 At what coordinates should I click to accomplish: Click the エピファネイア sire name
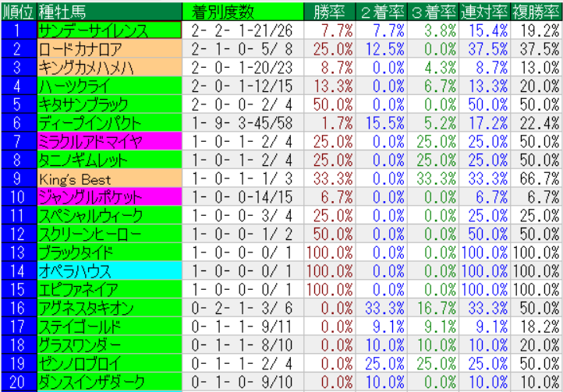pyautogui.click(x=109, y=290)
